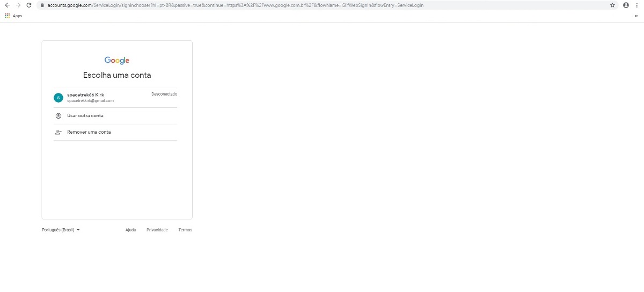Select the spacetrek66 Kirk account
This screenshot has width=644, height=292.
(115, 98)
